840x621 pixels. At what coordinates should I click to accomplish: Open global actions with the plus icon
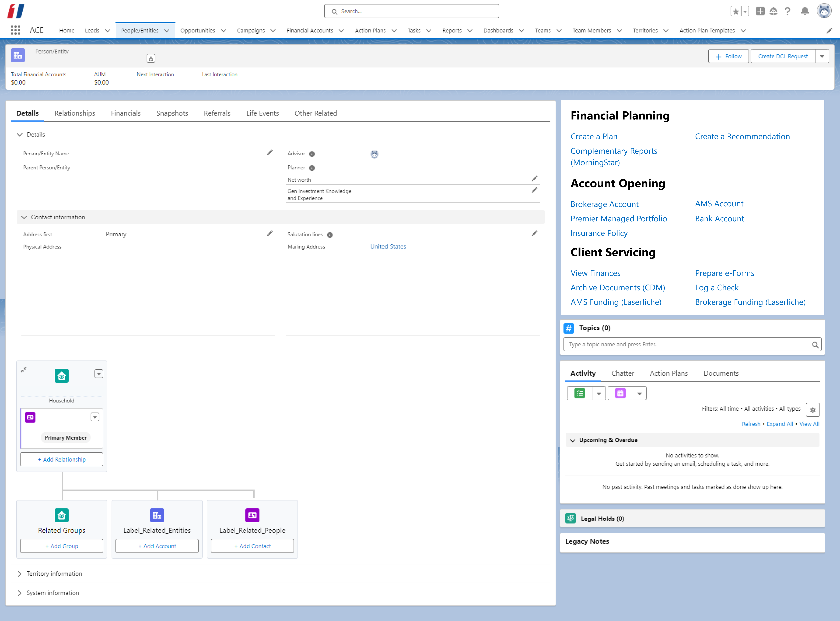tap(760, 11)
